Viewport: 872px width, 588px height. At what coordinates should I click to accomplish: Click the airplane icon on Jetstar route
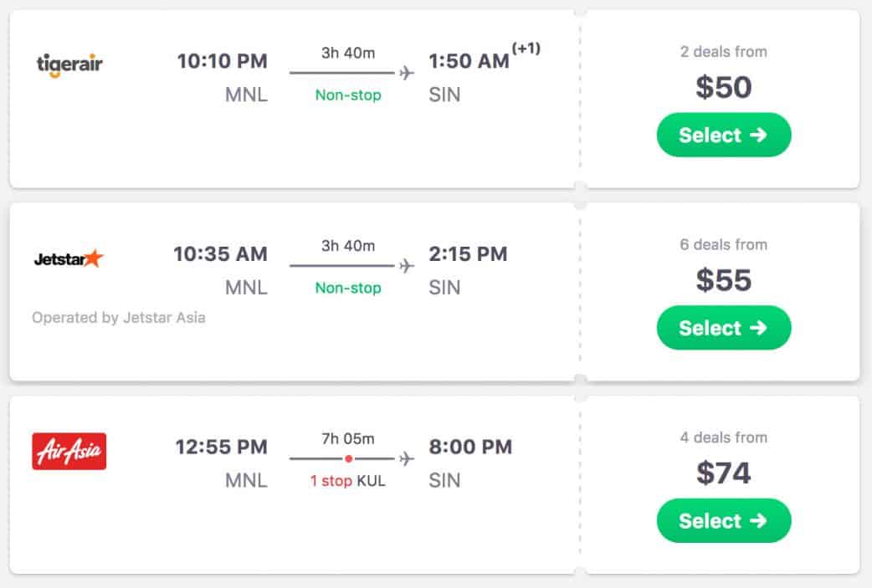(407, 266)
